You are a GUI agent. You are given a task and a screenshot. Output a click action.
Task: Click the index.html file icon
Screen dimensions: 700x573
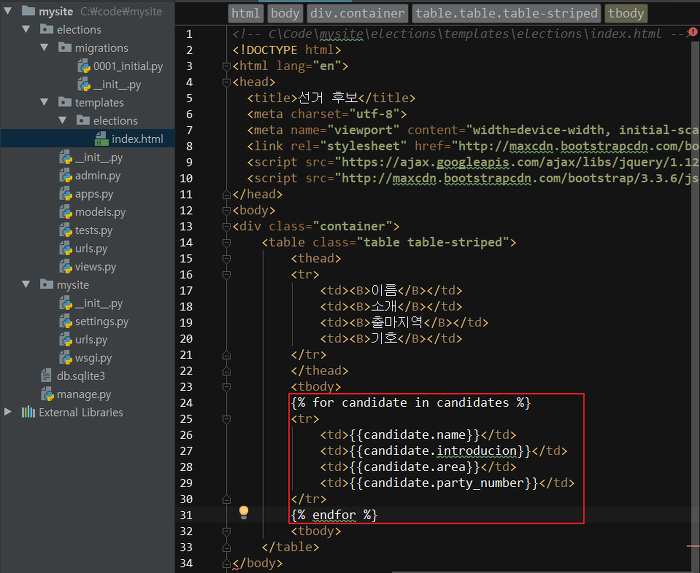tap(102, 139)
